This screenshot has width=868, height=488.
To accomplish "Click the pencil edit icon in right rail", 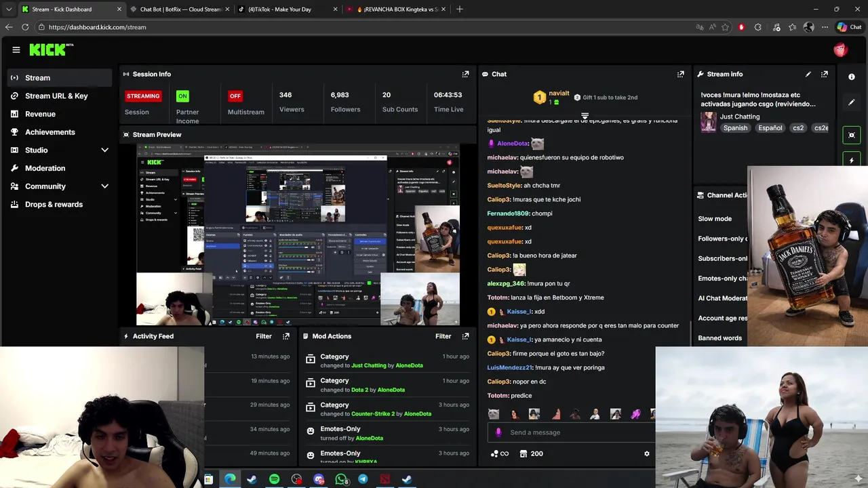I will (852, 102).
